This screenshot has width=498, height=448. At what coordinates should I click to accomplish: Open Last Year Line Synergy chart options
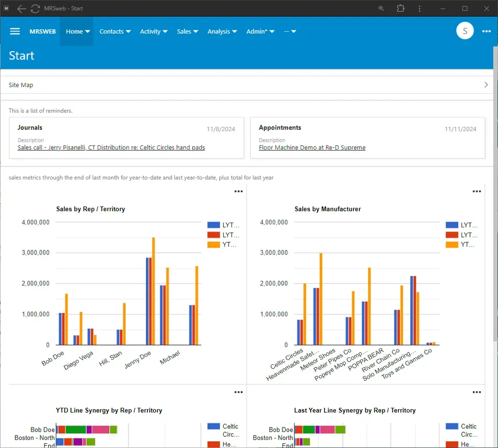[476, 392]
